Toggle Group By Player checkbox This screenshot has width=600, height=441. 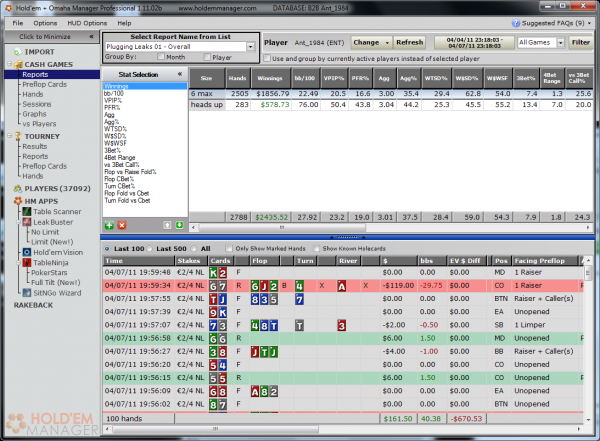[x=207, y=57]
